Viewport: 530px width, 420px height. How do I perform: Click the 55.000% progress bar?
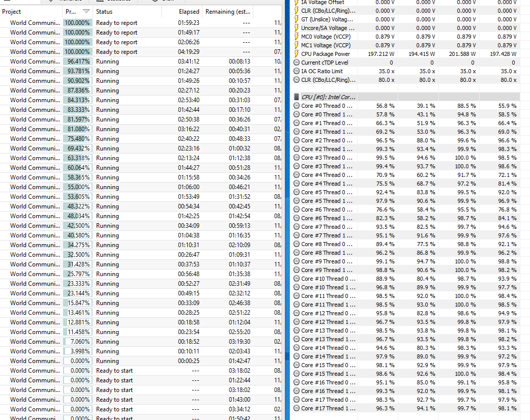[x=78, y=187]
